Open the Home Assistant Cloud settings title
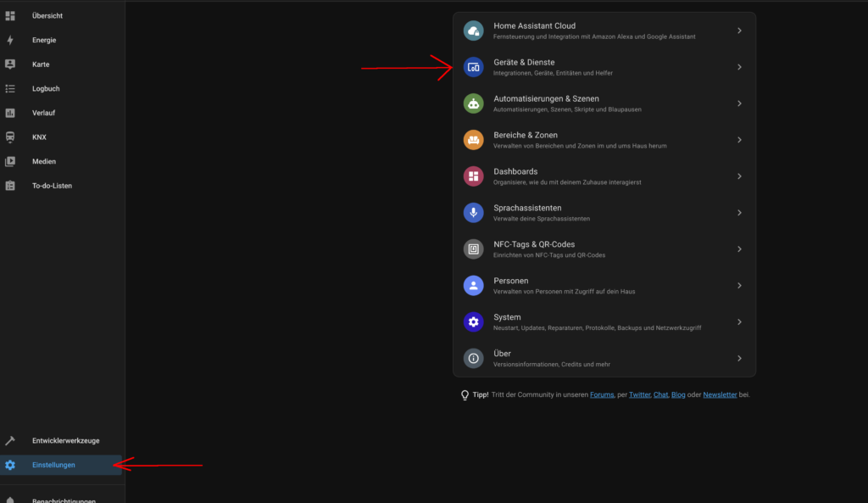 click(x=534, y=26)
